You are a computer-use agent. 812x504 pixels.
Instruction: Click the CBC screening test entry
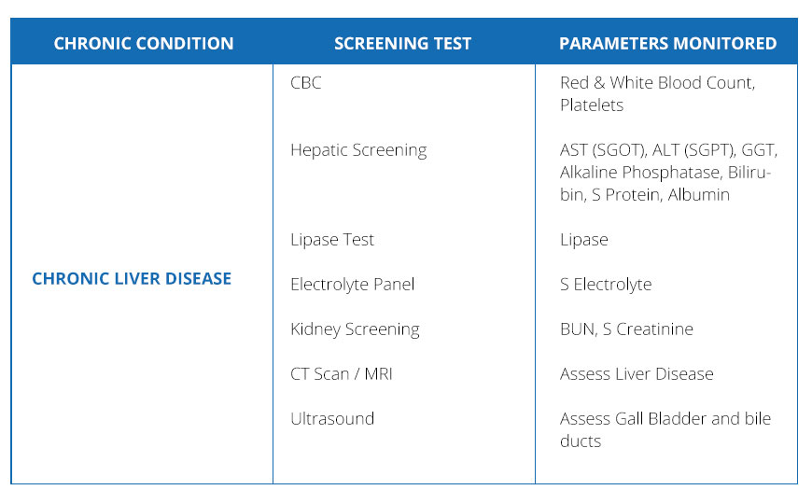[x=305, y=82]
